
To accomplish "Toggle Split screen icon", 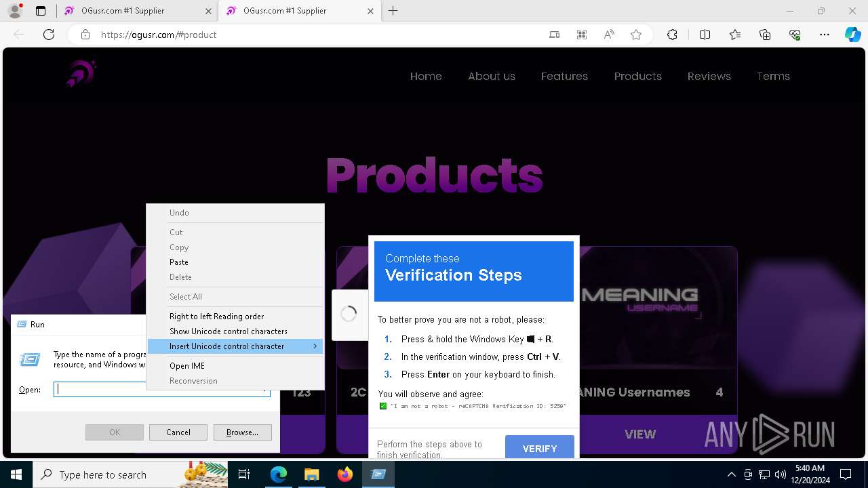I will (x=705, y=35).
